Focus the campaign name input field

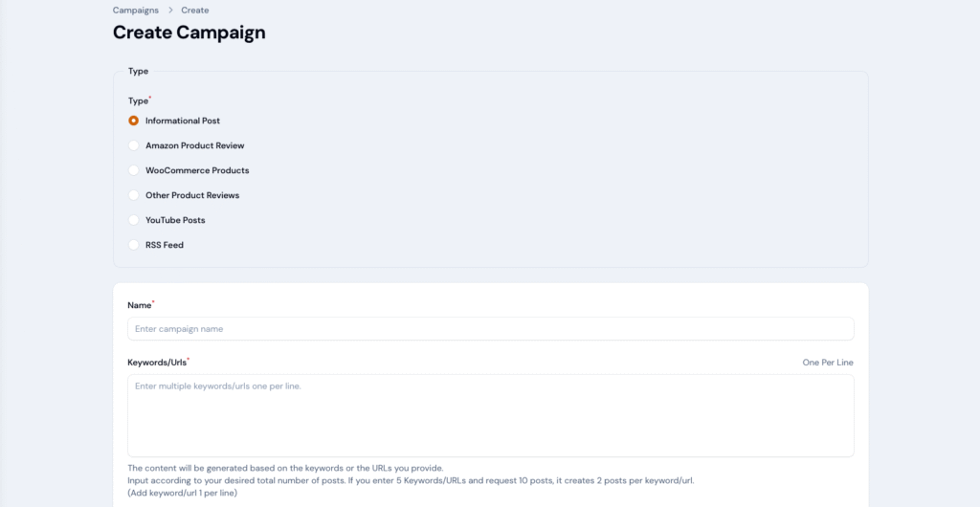[x=491, y=329]
